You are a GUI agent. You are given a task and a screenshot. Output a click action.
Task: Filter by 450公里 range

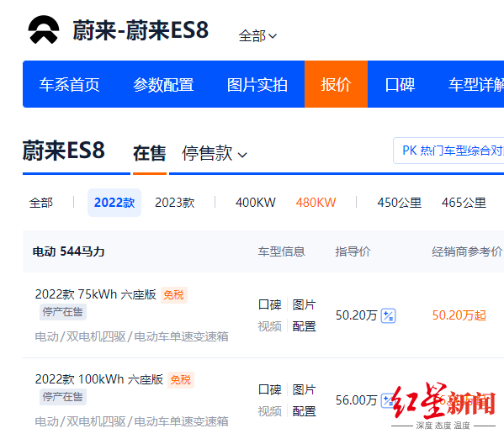[399, 203]
